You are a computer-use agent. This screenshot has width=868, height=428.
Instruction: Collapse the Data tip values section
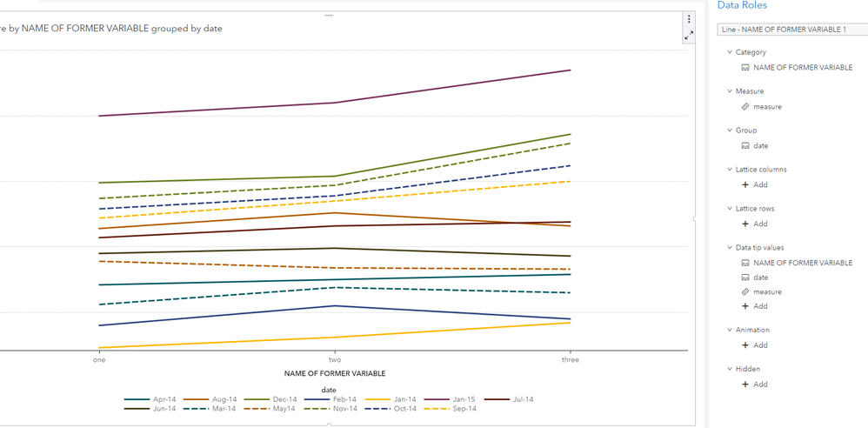[728, 248]
